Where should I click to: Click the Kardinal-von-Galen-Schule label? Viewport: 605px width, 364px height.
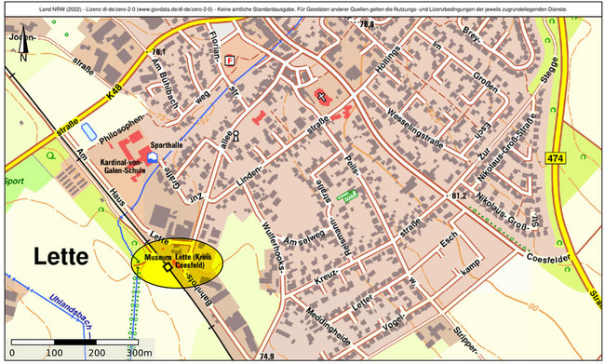(x=123, y=167)
